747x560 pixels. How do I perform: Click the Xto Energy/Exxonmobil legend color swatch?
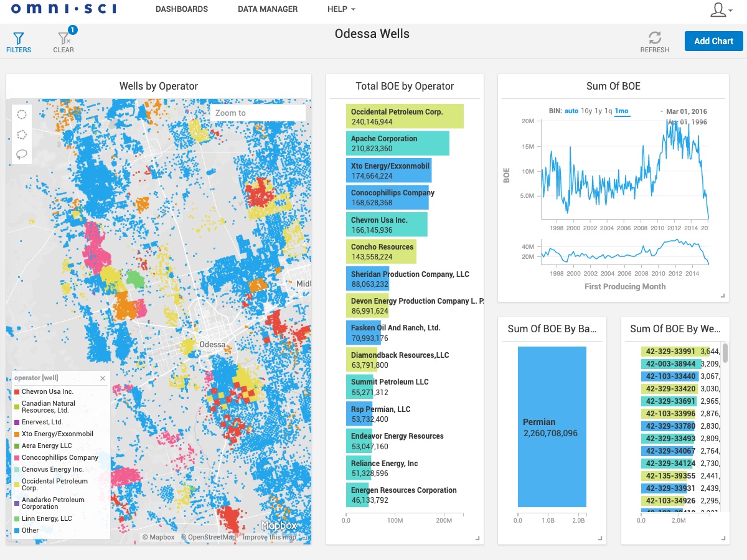17,434
